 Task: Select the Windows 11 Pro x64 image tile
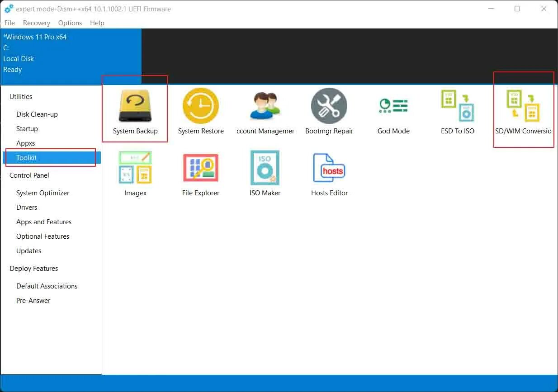point(71,56)
